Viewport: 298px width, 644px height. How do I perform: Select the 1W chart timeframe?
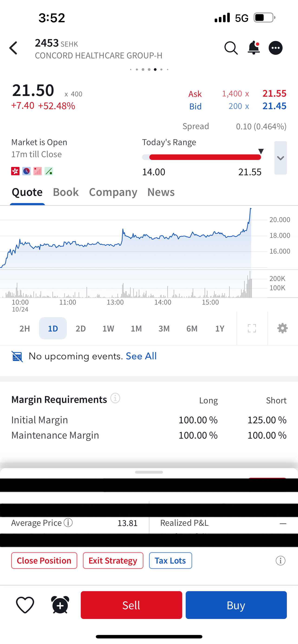pyautogui.click(x=108, y=328)
